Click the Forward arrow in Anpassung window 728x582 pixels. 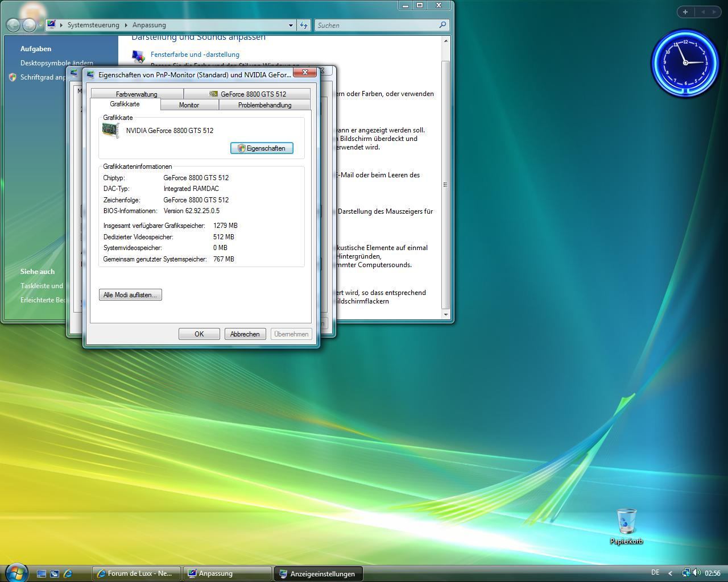[x=29, y=25]
